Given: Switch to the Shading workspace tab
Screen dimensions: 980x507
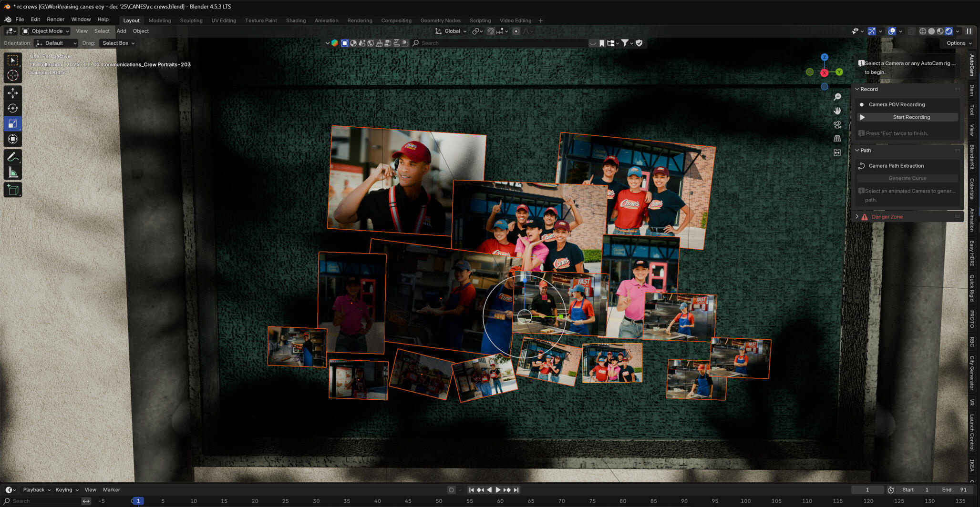Looking at the screenshot, I should pos(296,20).
